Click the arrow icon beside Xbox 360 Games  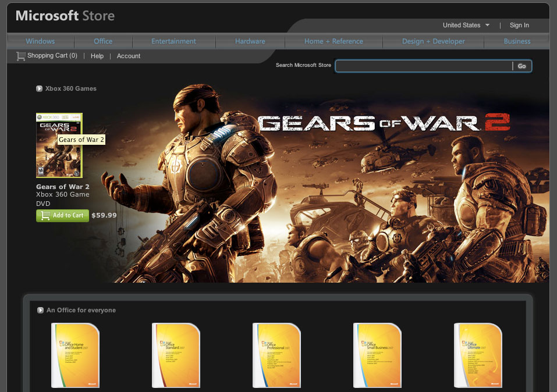pos(39,89)
